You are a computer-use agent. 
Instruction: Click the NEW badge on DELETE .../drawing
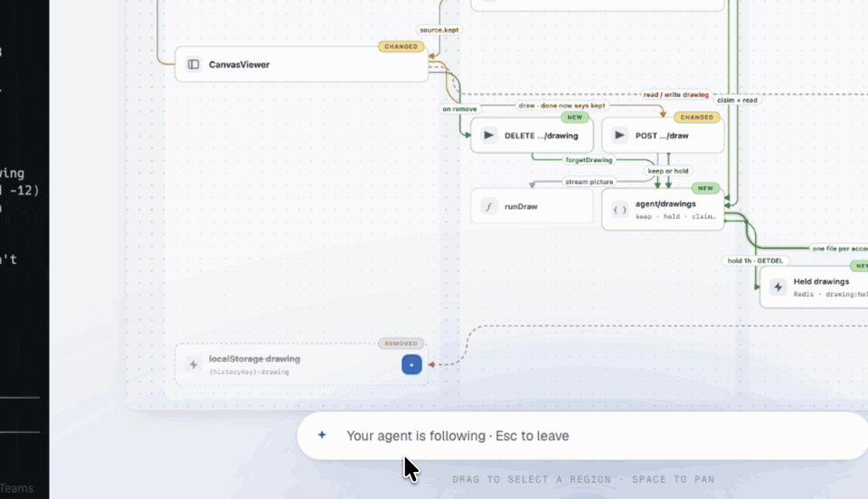click(x=575, y=118)
